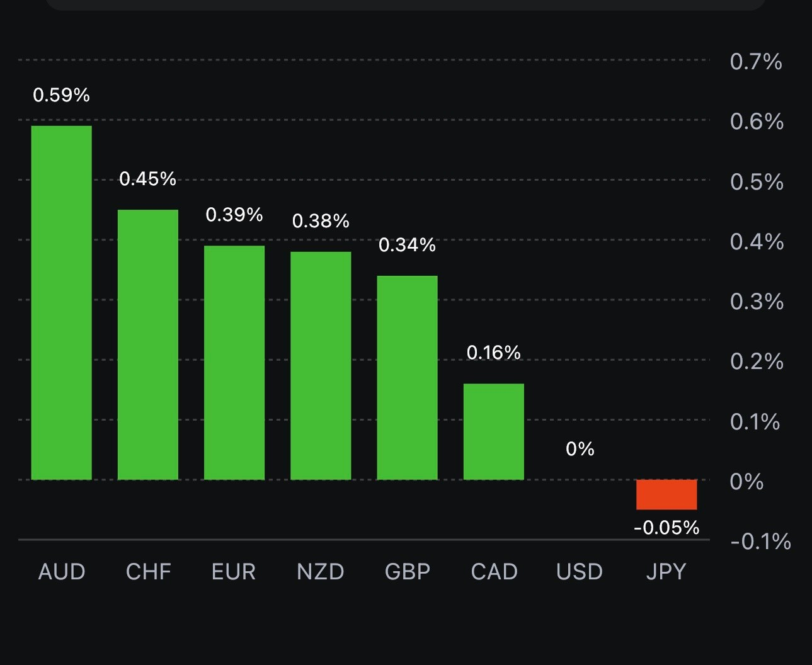
Task: Click the JPY x-axis label
Action: point(666,572)
